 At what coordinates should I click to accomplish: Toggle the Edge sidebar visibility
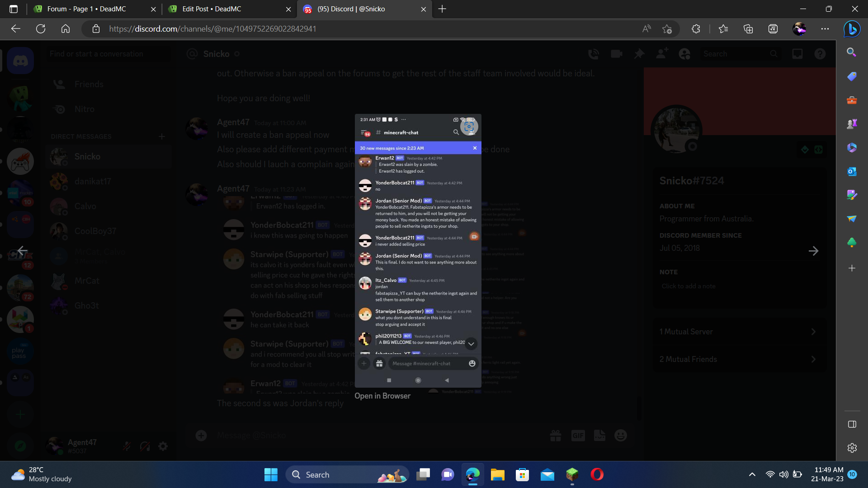pyautogui.click(x=852, y=424)
